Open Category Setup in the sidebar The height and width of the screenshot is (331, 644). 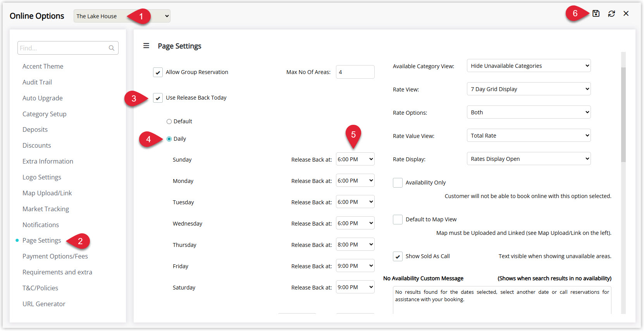click(x=45, y=114)
